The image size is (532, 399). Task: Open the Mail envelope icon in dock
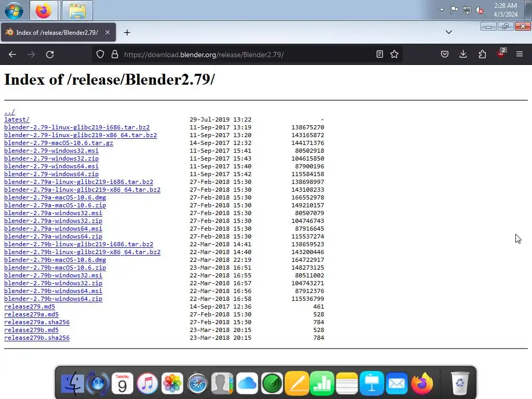click(x=396, y=384)
